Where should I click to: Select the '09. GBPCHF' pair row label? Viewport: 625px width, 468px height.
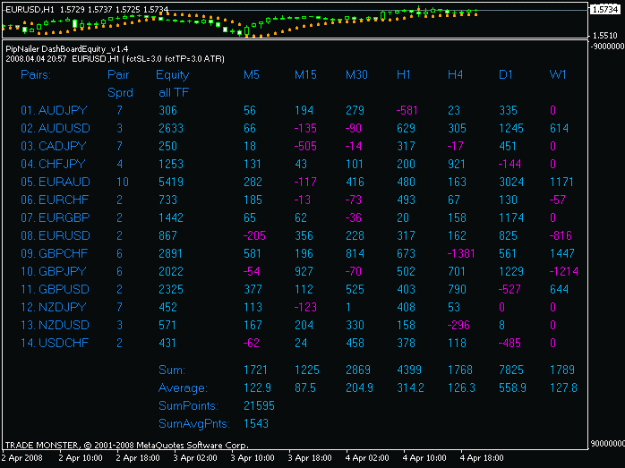click(54, 254)
